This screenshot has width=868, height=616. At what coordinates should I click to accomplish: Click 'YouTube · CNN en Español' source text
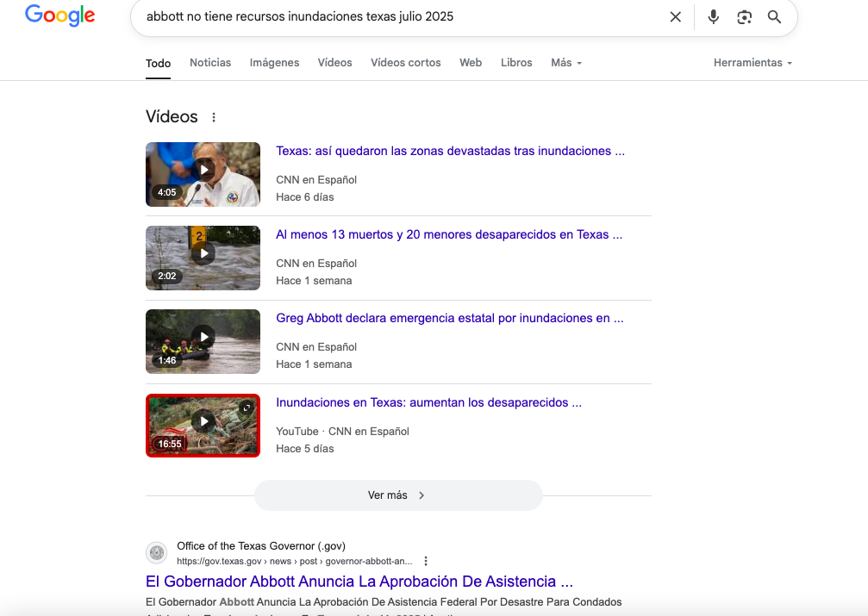coord(343,431)
